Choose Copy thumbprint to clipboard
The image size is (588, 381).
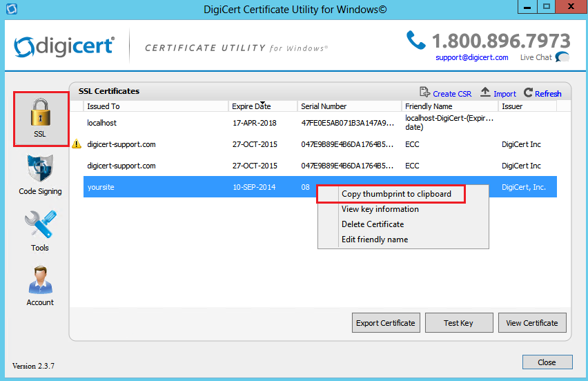tap(396, 194)
